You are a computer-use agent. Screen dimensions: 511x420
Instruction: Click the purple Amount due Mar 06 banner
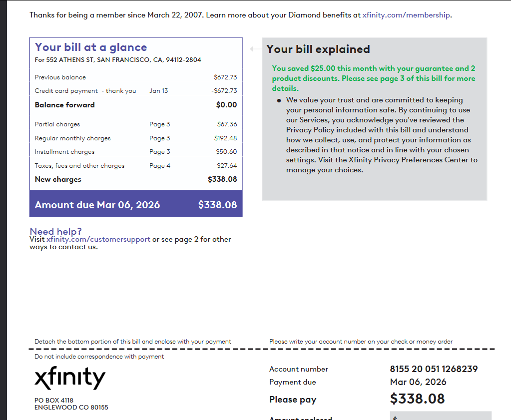(136, 205)
